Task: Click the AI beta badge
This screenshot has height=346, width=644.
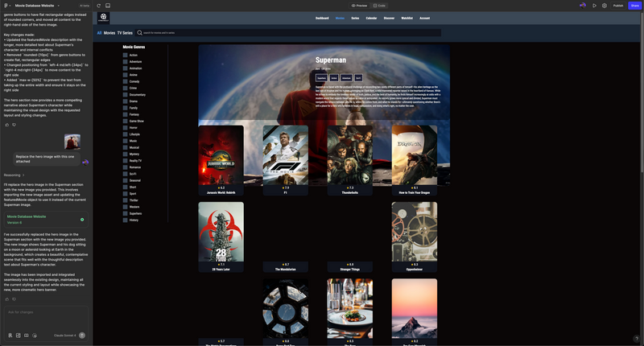Action: tap(85, 6)
